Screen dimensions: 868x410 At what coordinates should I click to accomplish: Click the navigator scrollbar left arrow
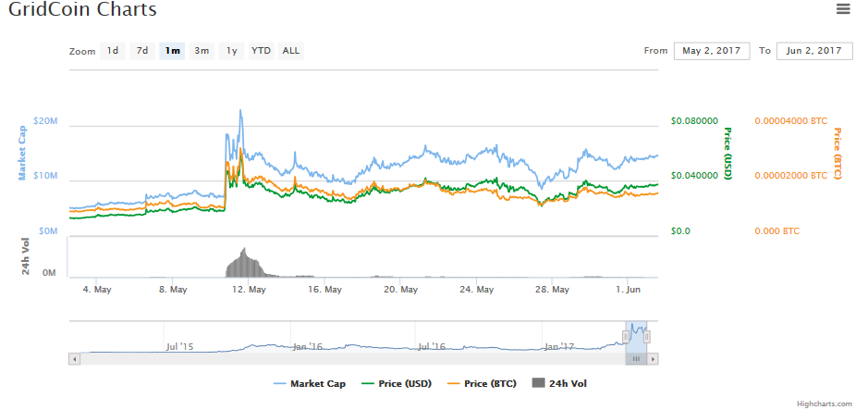tap(74, 359)
